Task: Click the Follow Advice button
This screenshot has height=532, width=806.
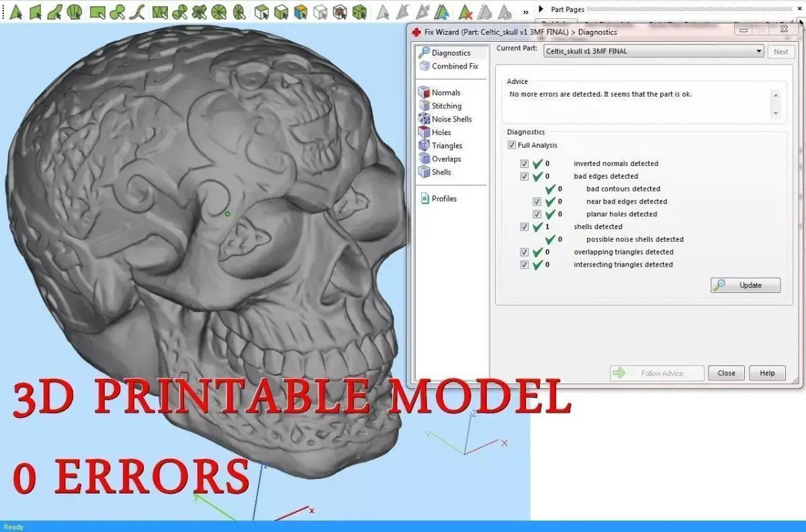Action: [x=657, y=373]
